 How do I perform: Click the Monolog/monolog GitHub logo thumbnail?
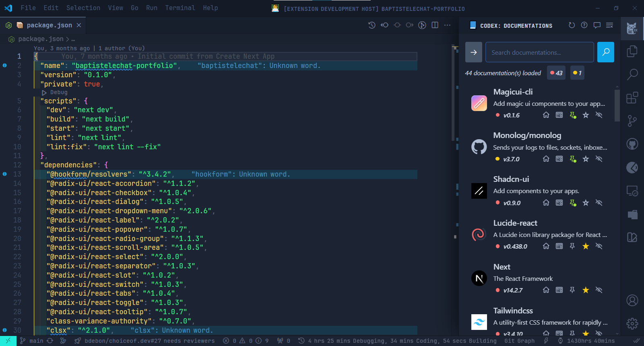pyautogui.click(x=479, y=147)
